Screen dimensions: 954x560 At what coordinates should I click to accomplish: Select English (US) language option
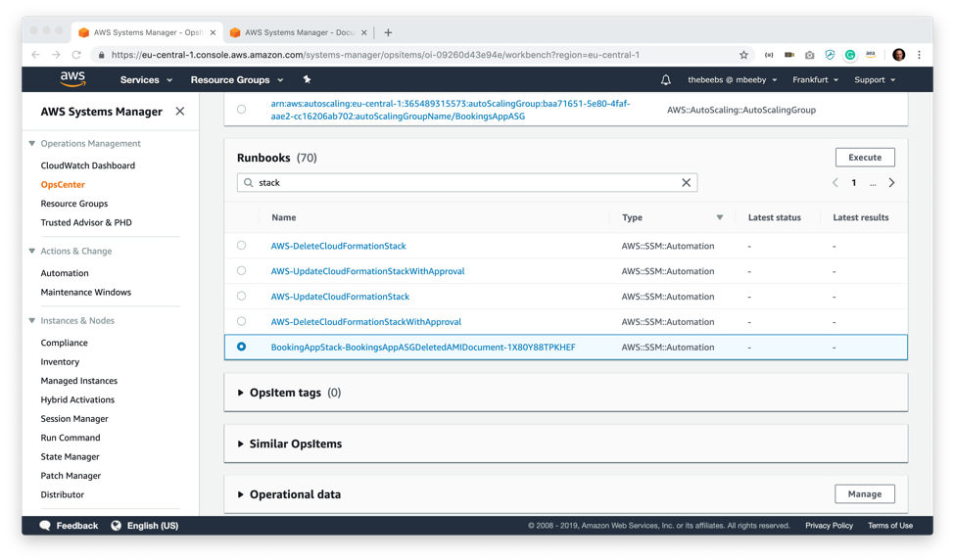pyautogui.click(x=153, y=526)
